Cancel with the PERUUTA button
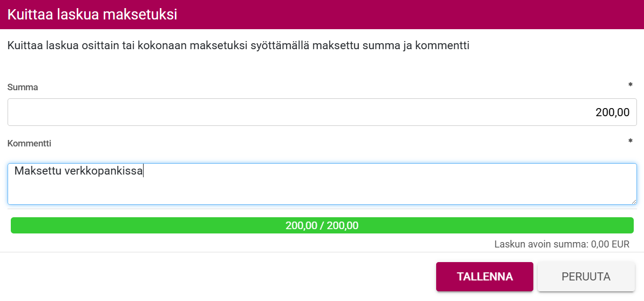Image resolution: width=644 pixels, height=301 pixels. (x=586, y=277)
